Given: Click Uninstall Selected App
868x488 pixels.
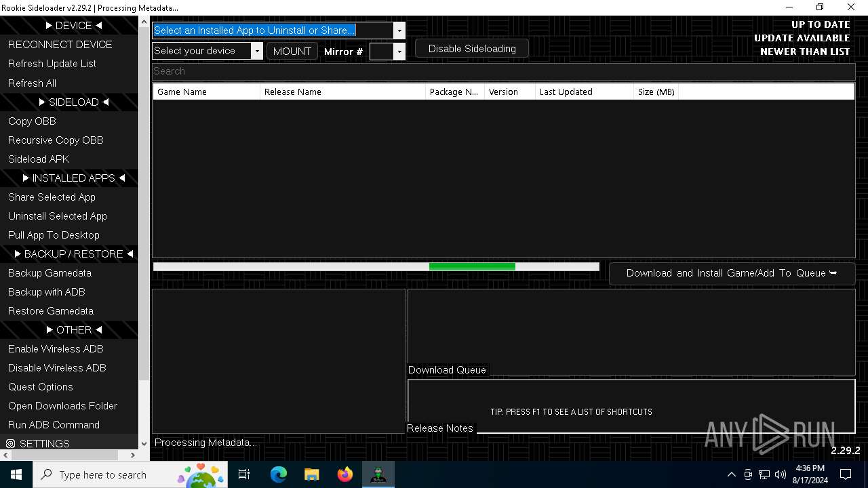Looking at the screenshot, I should [x=58, y=216].
